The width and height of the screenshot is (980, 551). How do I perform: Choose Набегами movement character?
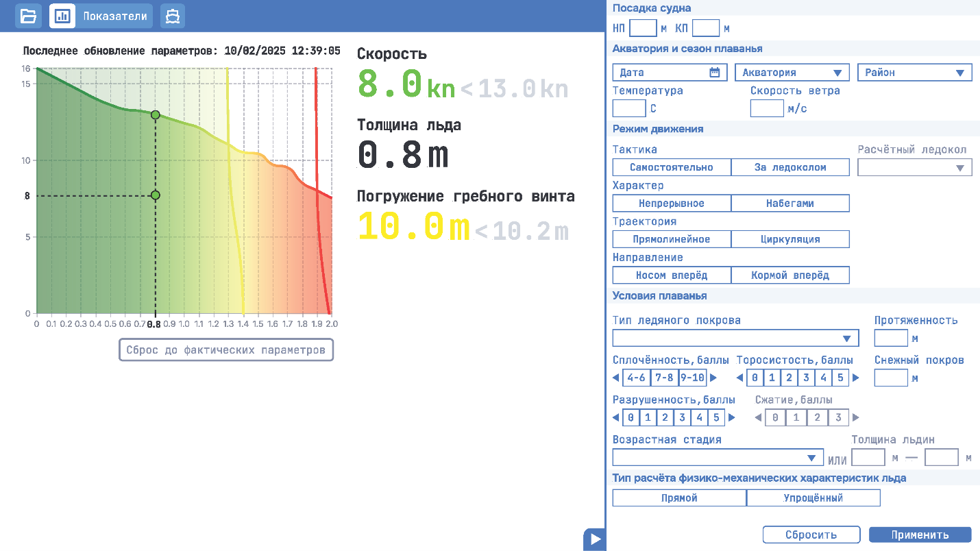(x=789, y=204)
